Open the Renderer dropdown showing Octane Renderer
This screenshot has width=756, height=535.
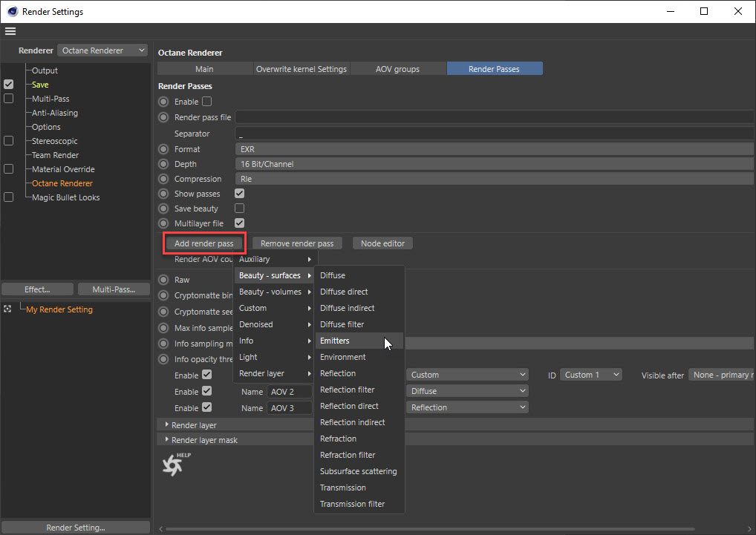(x=102, y=50)
